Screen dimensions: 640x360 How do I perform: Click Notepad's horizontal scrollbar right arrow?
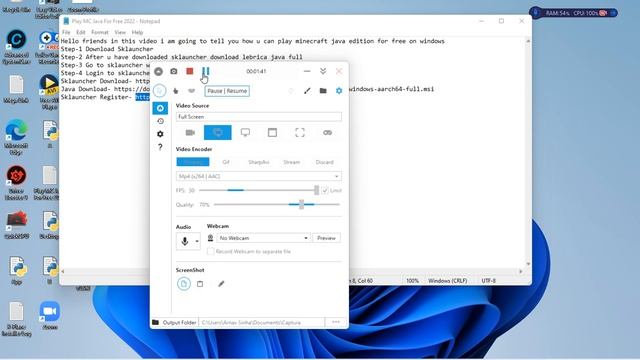click(x=520, y=271)
